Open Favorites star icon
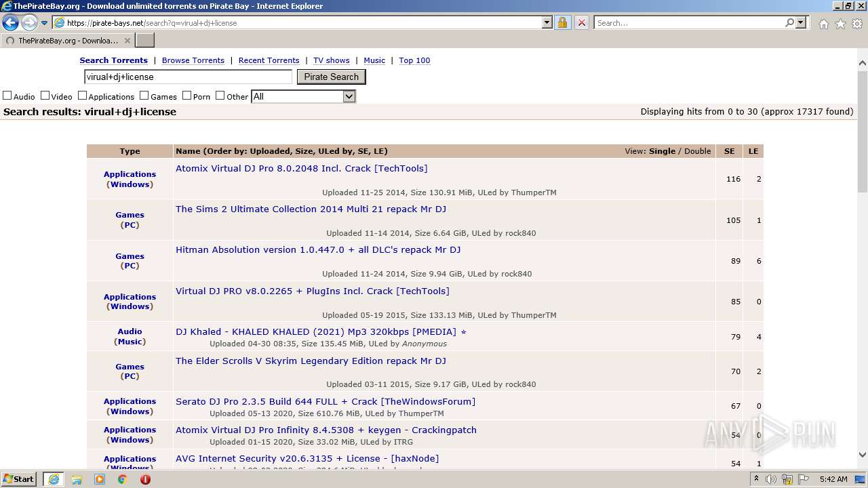The image size is (868, 488). tap(840, 24)
